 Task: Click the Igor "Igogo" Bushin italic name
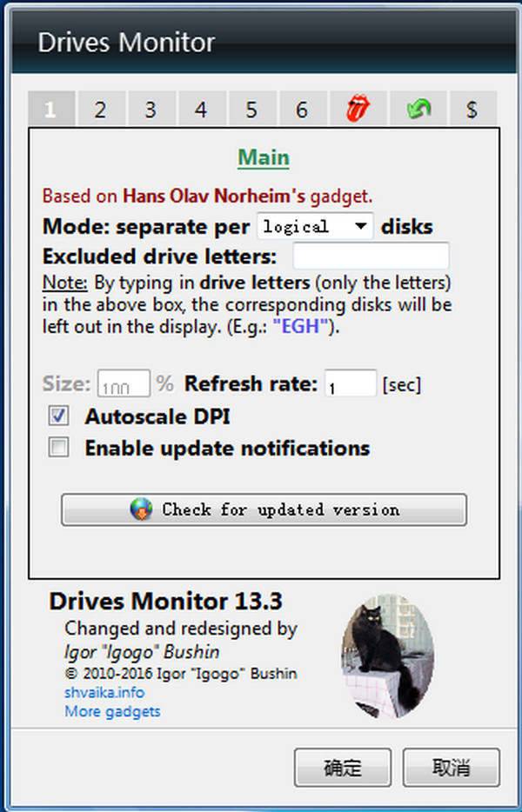142,652
